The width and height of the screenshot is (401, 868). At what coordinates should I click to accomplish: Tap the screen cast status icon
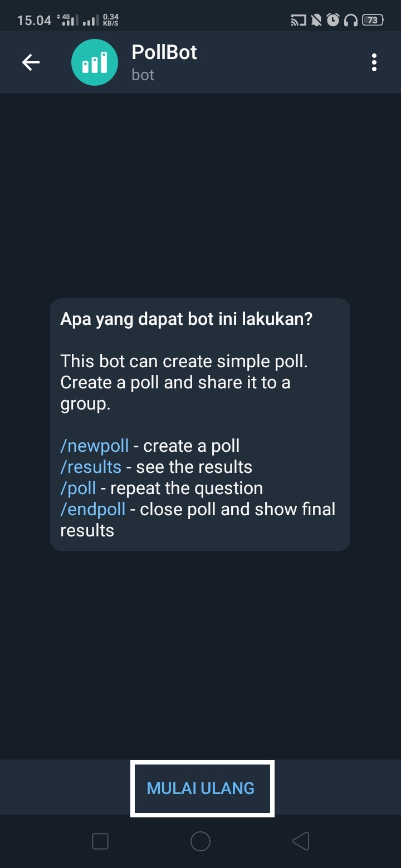[299, 21]
